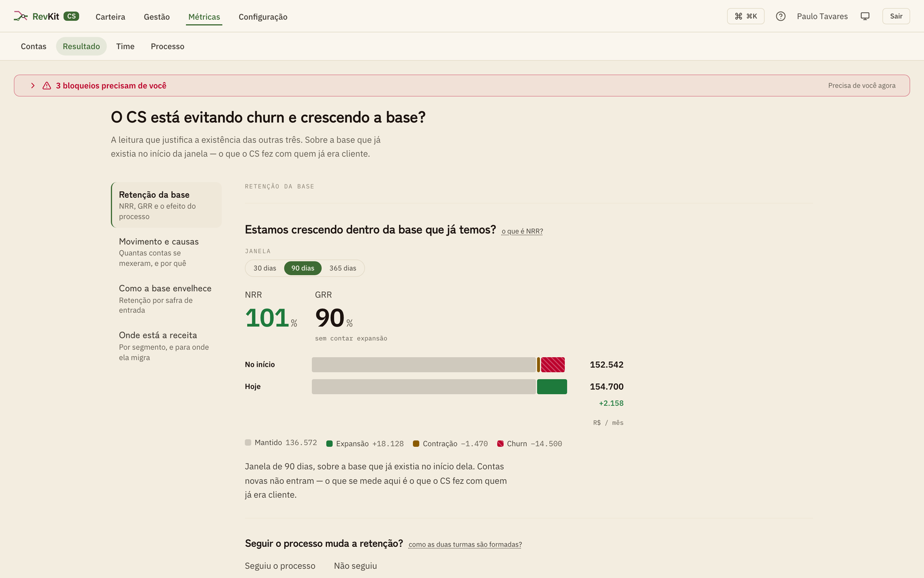Open the Configuração menu

[x=263, y=17]
